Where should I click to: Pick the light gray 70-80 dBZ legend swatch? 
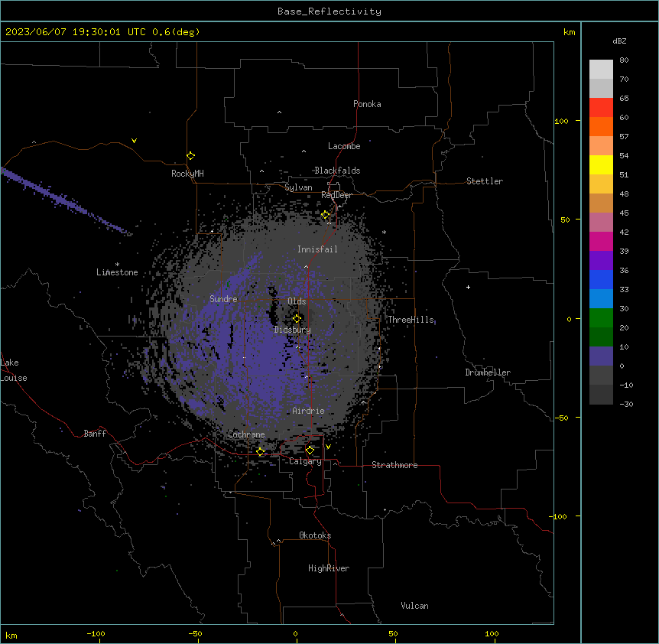click(601, 70)
